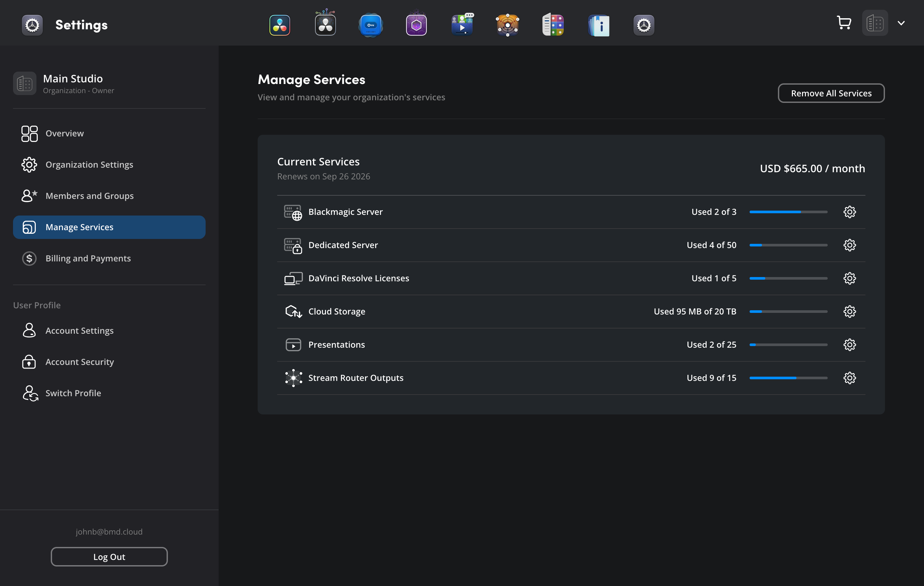Click the johnb@bmd.cloud email

tap(109, 532)
